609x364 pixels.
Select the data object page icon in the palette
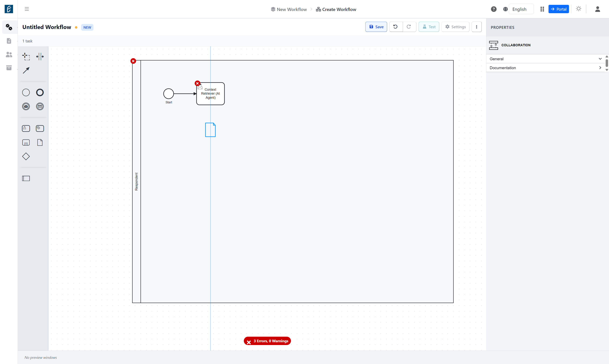point(40,143)
